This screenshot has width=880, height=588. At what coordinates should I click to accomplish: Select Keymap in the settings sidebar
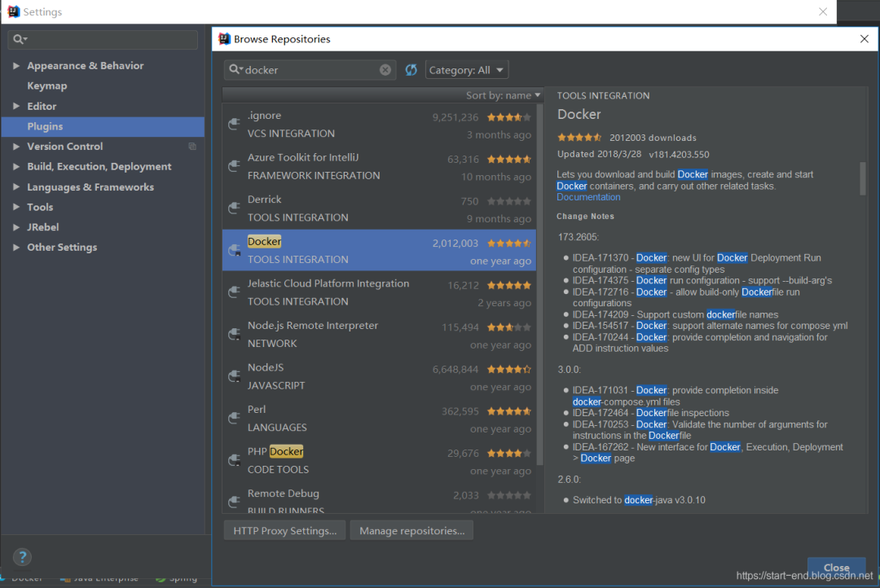[46, 86]
